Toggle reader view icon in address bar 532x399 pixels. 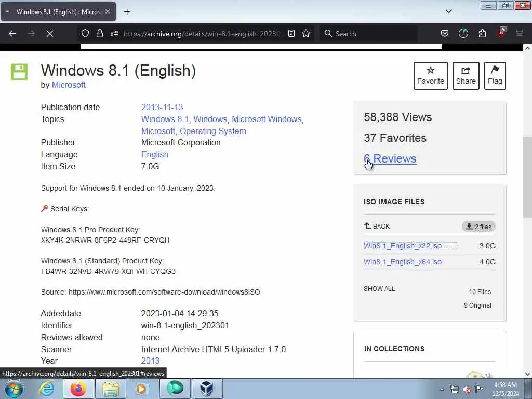[x=291, y=33]
